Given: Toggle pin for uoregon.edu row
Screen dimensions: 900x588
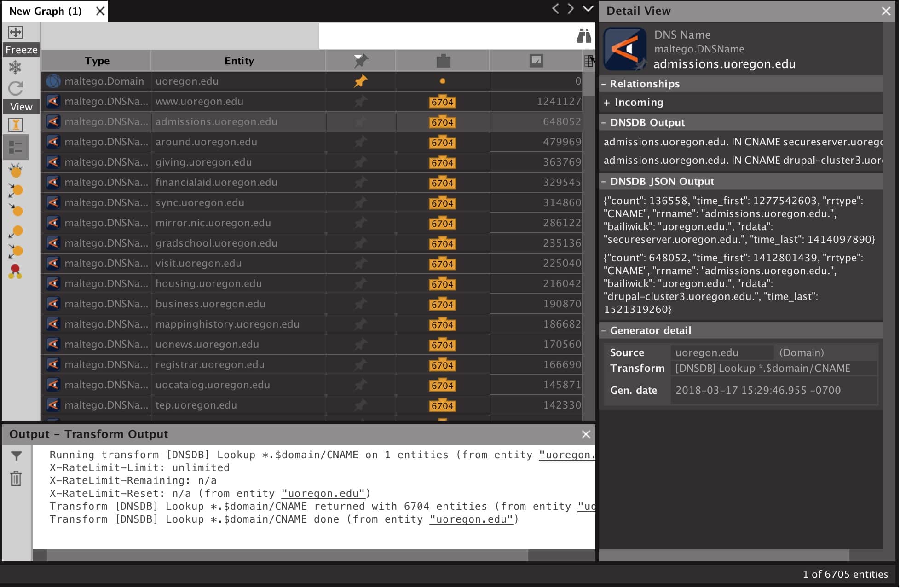Looking at the screenshot, I should (x=361, y=81).
